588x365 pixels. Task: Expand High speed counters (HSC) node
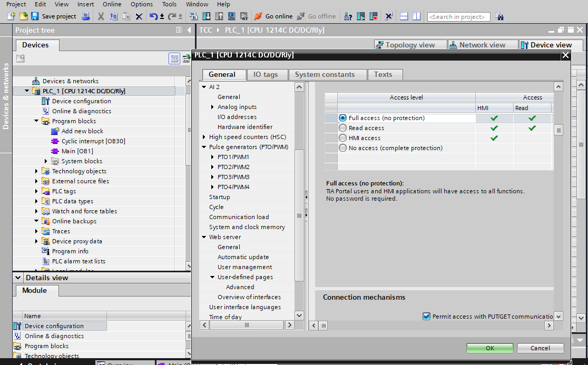pyautogui.click(x=204, y=137)
